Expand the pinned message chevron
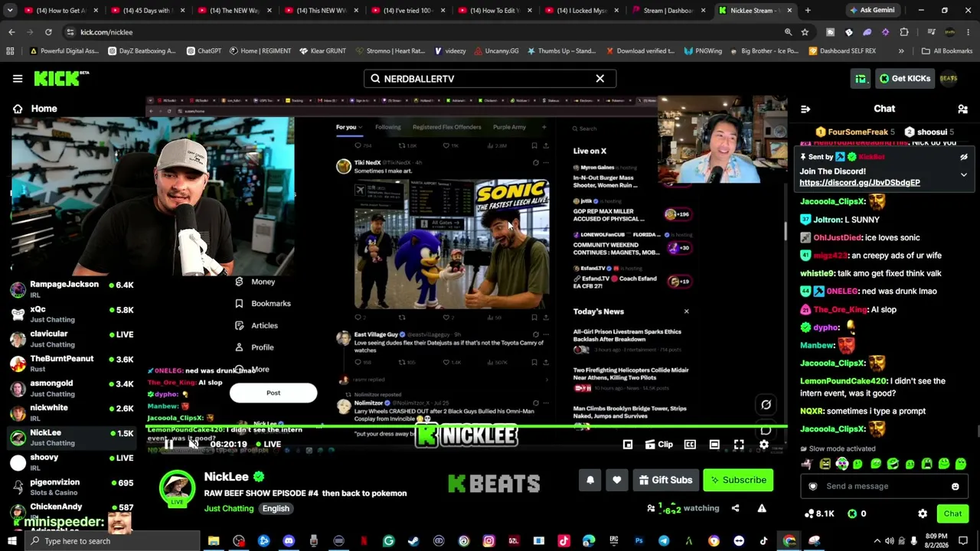 (x=964, y=175)
